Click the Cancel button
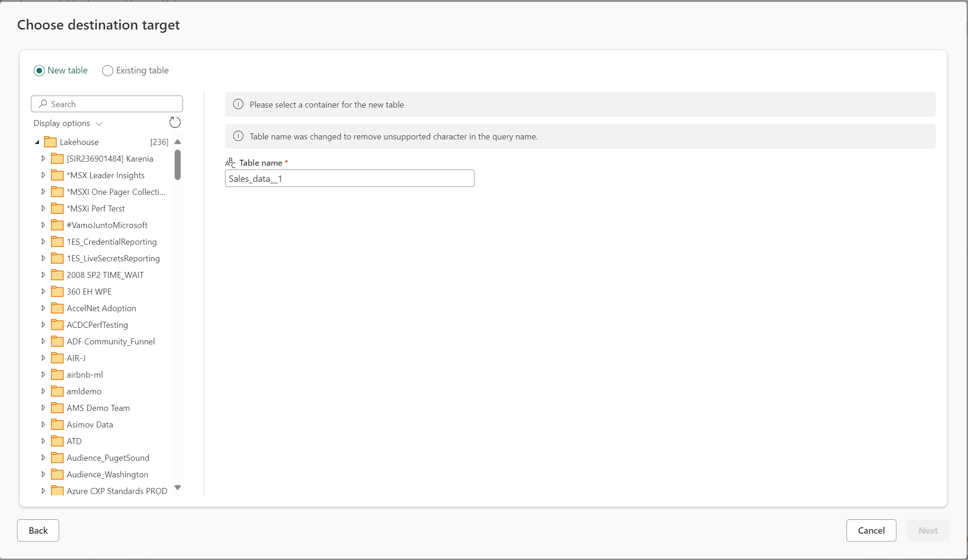The width and height of the screenshot is (968, 560). coord(871,530)
